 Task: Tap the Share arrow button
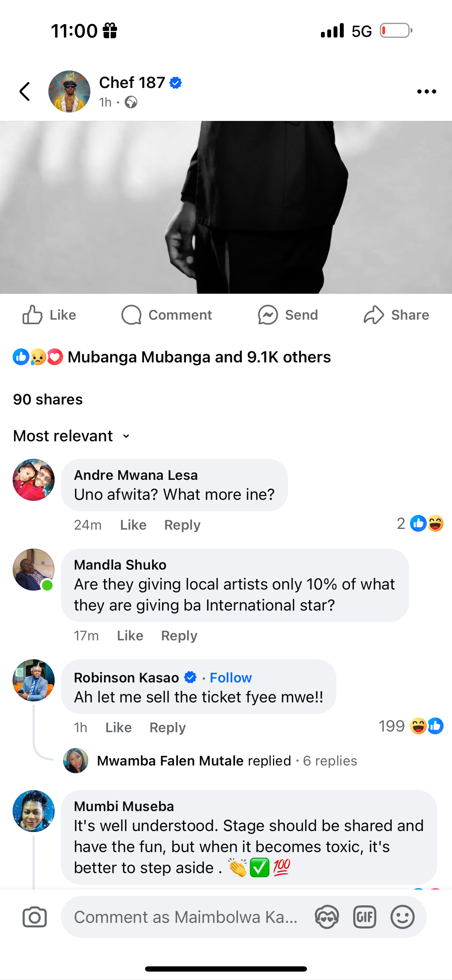(x=396, y=315)
